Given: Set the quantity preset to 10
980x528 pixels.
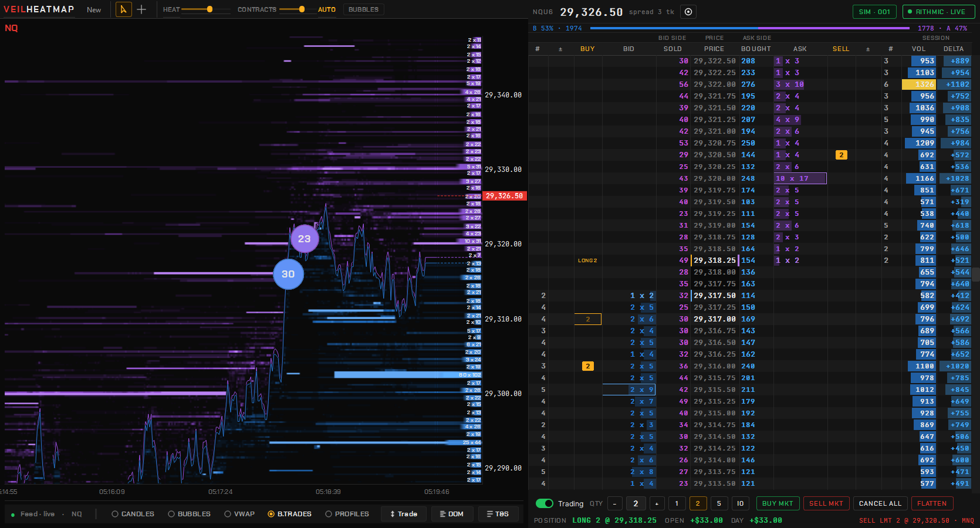Looking at the screenshot, I should point(740,503).
